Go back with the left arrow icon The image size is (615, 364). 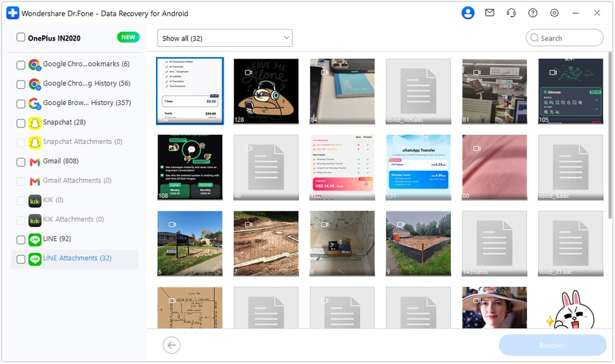172,345
